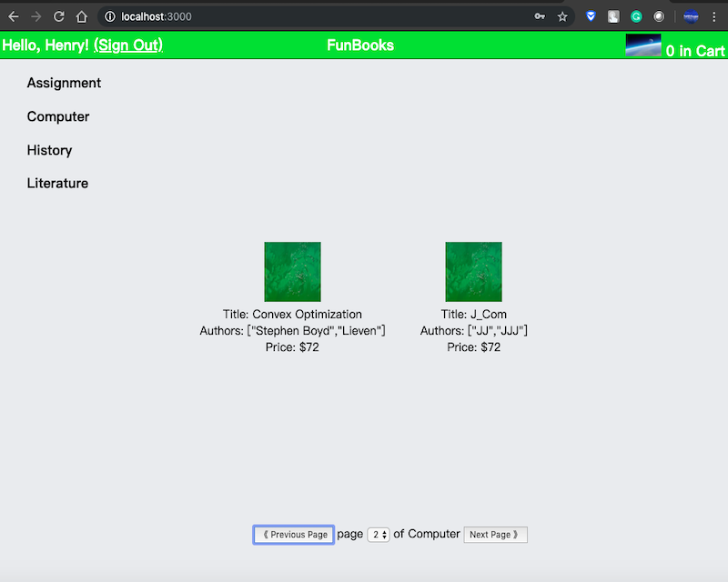Click the Sign Out link
728x582 pixels.
tap(128, 45)
